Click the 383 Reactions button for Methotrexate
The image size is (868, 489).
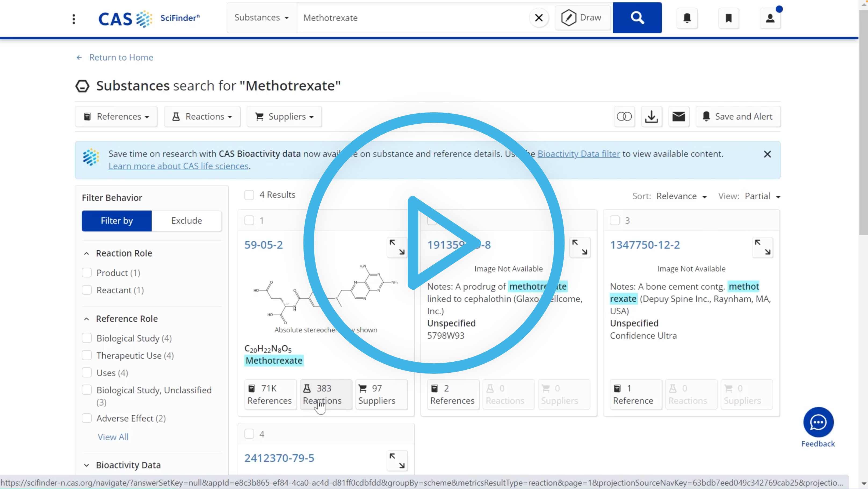point(322,394)
